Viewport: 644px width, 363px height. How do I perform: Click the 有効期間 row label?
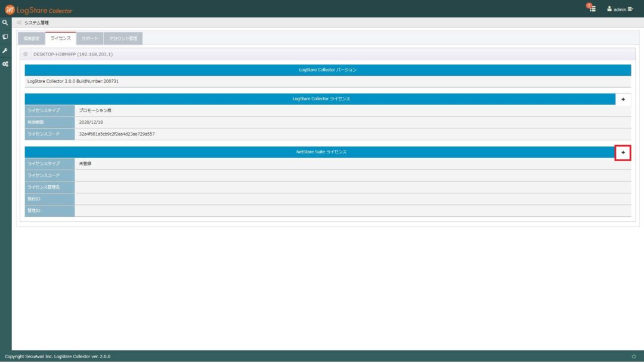(x=49, y=122)
